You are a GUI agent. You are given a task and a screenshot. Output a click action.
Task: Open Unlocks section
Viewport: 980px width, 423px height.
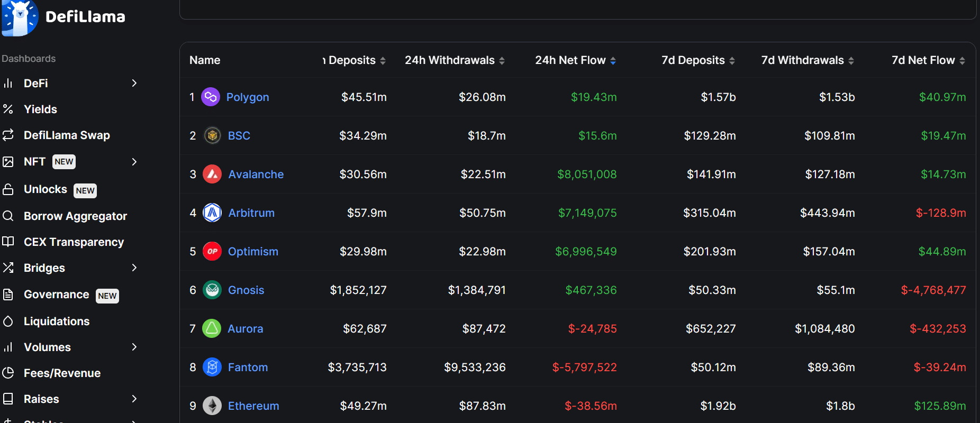pyautogui.click(x=46, y=189)
